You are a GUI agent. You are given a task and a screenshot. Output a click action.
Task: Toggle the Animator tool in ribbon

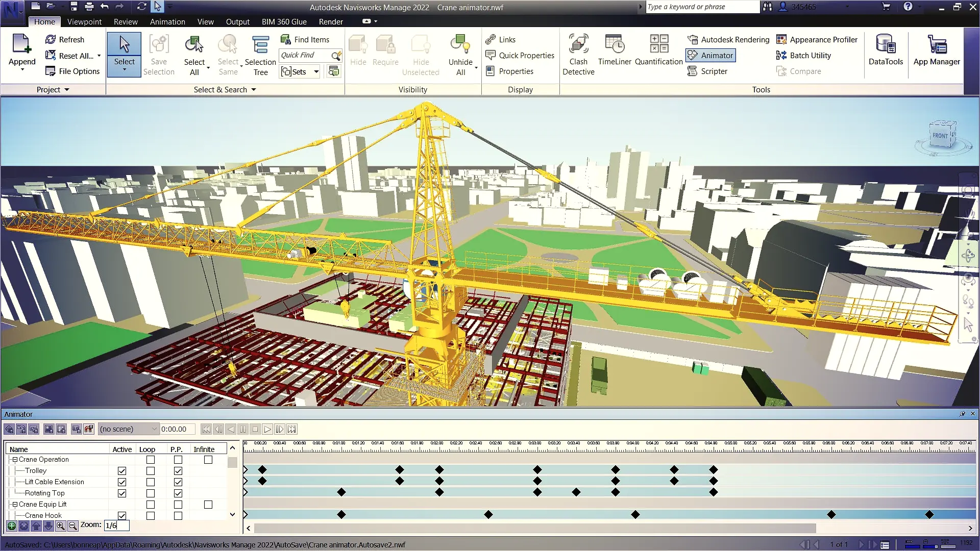(710, 55)
